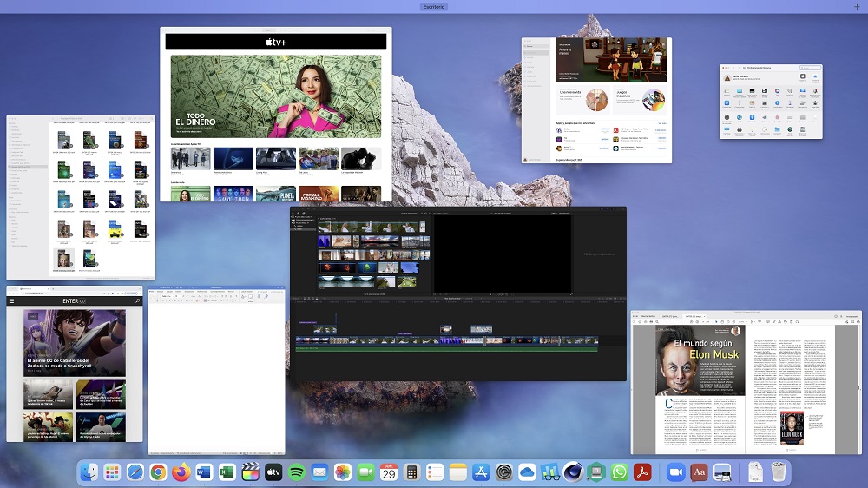Open WhatsApp from the dock
Image resolution: width=868 pixels, height=488 pixels.
pos(619,472)
